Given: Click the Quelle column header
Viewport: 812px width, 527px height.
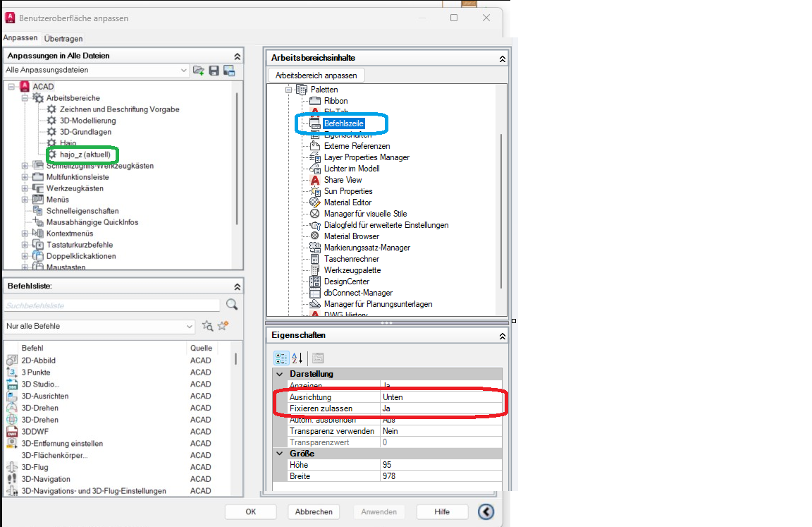Looking at the screenshot, I should 201,349.
